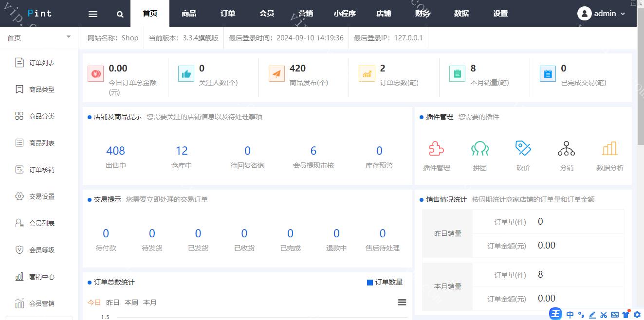This screenshot has width=644, height=320.
Task: Click the 交易设置 gear icon in sidebar
Action: tap(19, 196)
